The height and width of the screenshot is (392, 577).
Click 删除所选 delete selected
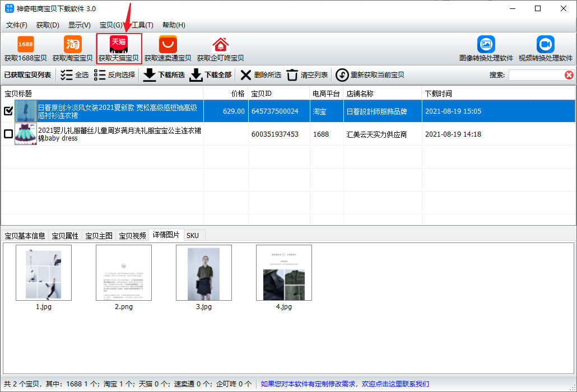coord(261,75)
